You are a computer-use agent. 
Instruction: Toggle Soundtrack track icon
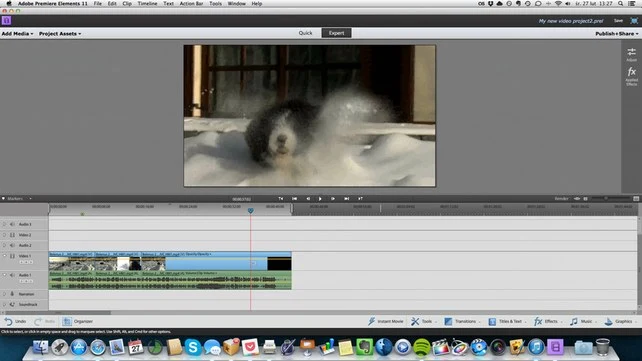point(12,305)
